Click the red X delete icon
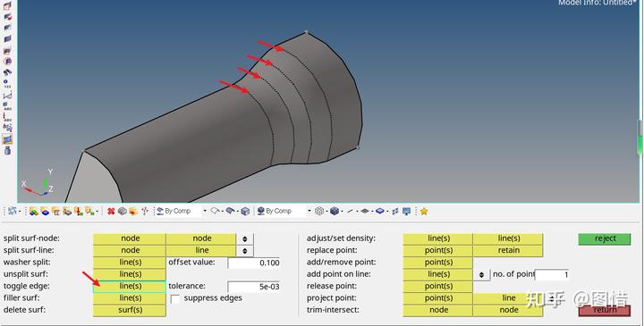This screenshot has height=326, width=644. coord(111,211)
